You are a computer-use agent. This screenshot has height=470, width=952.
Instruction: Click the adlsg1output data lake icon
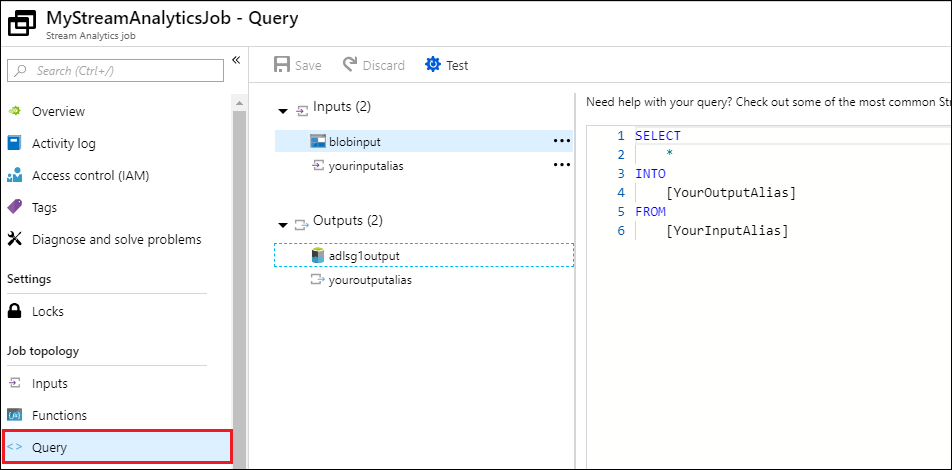318,256
